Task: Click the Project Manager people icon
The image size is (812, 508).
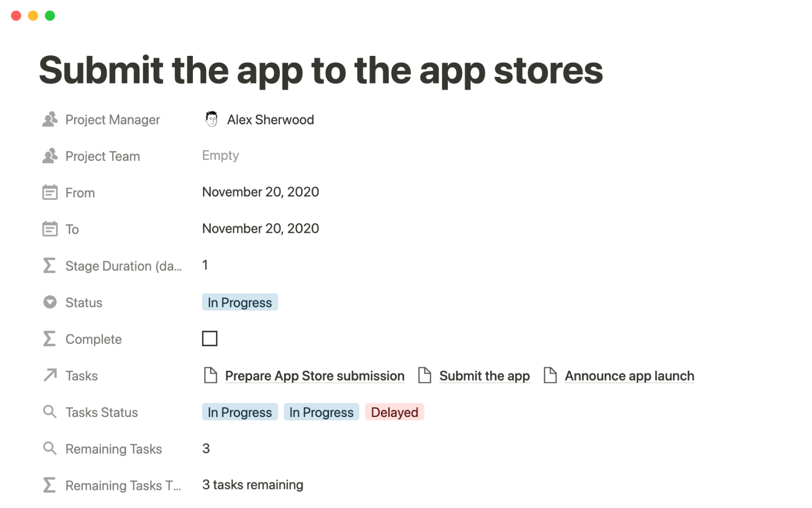Action: 50,120
